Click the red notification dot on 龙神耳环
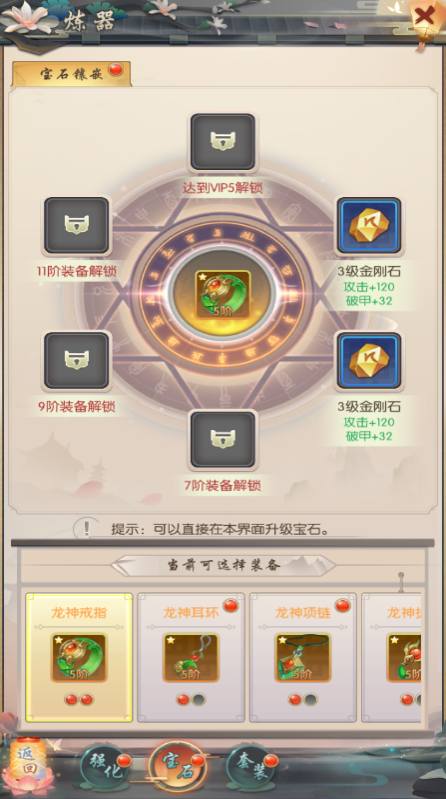 tap(231, 605)
